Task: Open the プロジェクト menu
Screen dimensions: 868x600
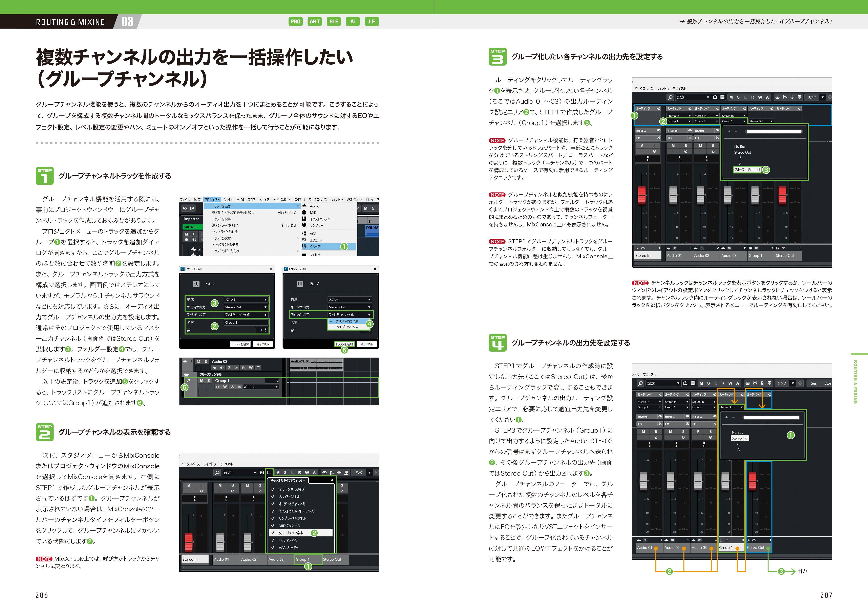Action: point(212,200)
